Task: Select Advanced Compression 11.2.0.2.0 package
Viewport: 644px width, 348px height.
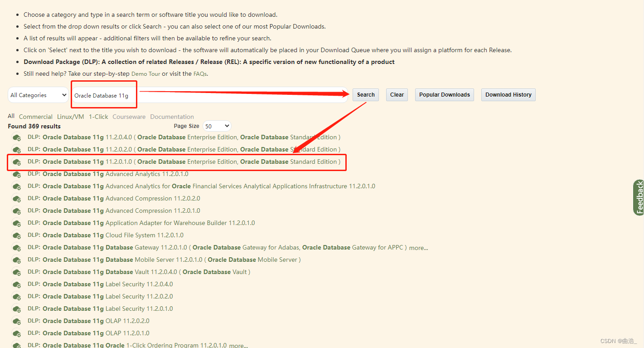Action: 114,198
